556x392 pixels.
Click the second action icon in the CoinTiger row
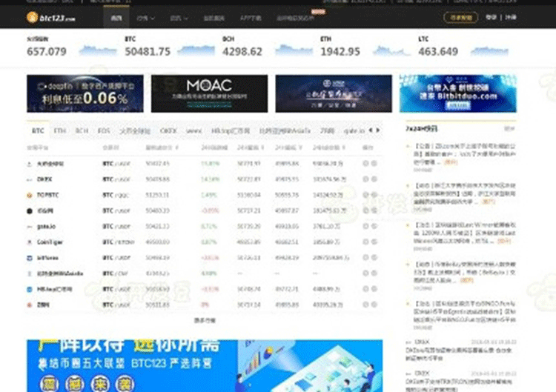tap(374, 242)
